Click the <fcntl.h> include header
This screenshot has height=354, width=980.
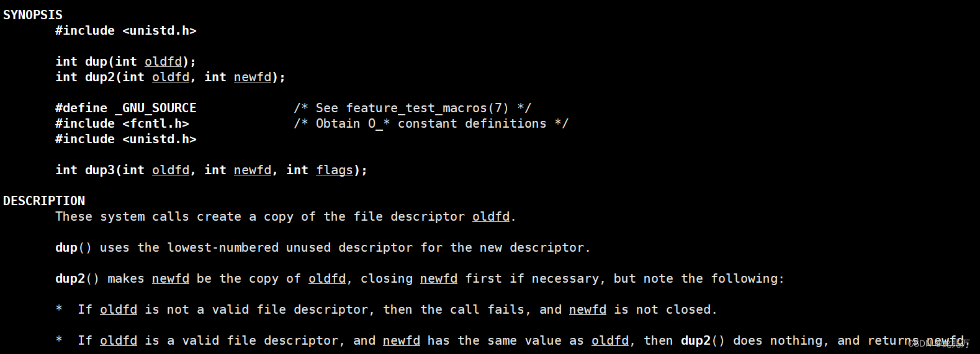[x=156, y=123]
